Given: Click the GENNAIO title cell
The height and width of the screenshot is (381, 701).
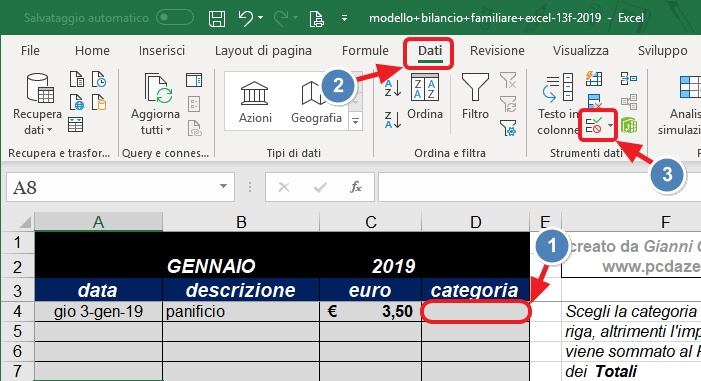Looking at the screenshot, I should click(x=211, y=267).
